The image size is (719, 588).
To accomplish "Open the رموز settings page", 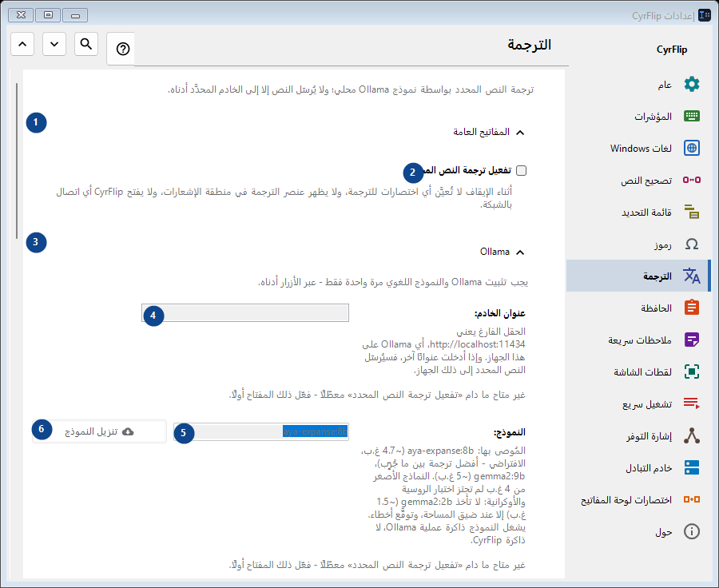I will [639, 244].
